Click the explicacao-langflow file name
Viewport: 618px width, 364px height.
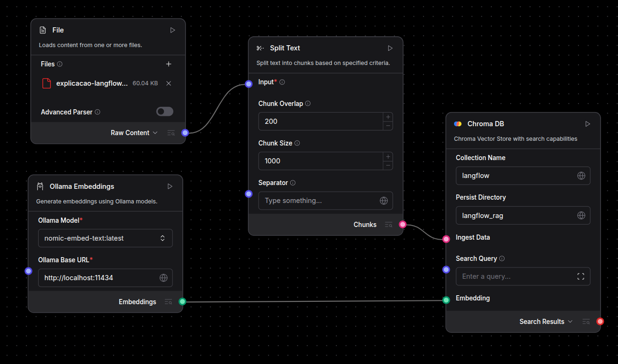(92, 83)
